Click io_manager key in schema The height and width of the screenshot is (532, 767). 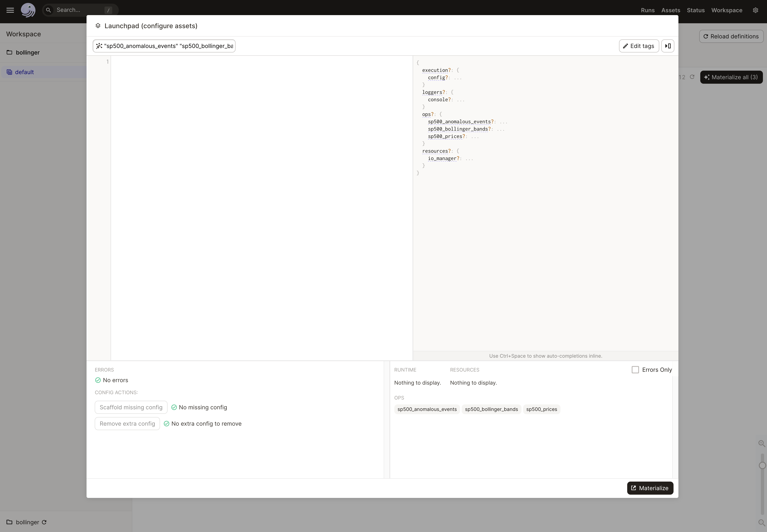[442, 158]
